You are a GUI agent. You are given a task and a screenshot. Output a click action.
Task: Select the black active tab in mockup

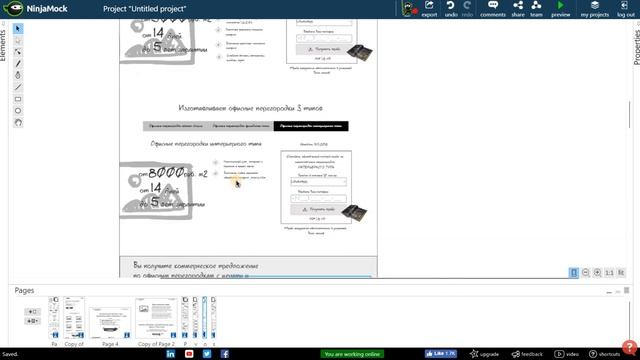(x=311, y=126)
